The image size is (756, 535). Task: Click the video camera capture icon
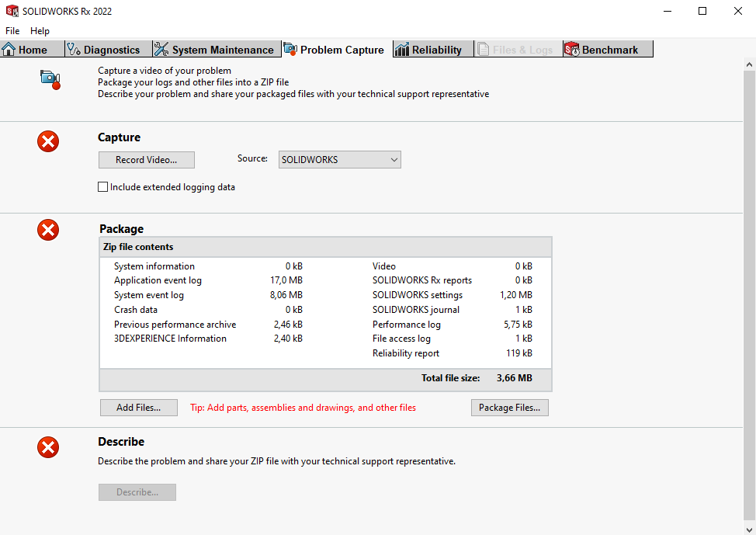[x=50, y=78]
